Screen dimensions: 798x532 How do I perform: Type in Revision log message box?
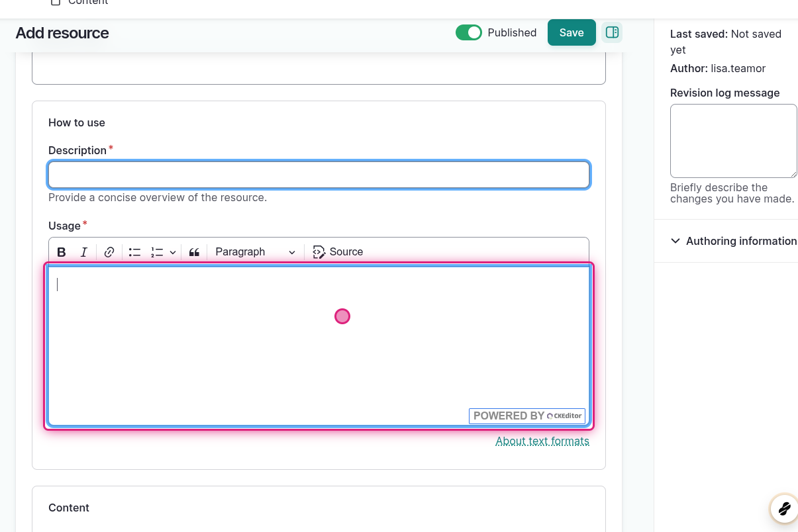click(734, 141)
